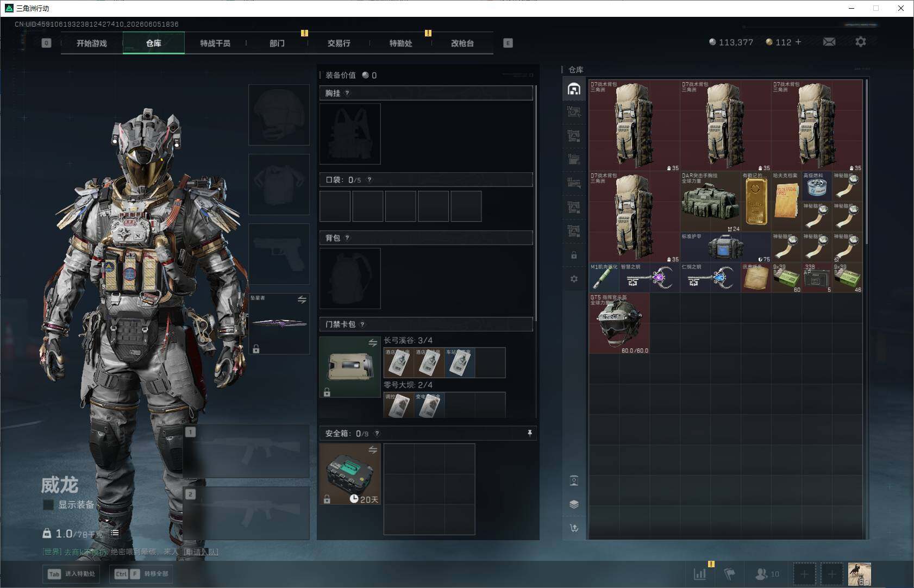Pin the 安全箱 panel with pushpin
Screen dimensions: 914x588
[x=530, y=433]
